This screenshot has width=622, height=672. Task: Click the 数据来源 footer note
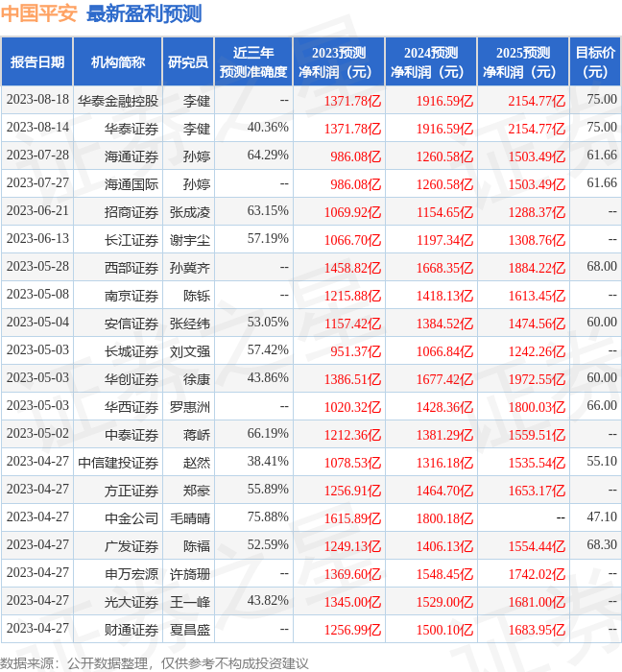point(155,663)
